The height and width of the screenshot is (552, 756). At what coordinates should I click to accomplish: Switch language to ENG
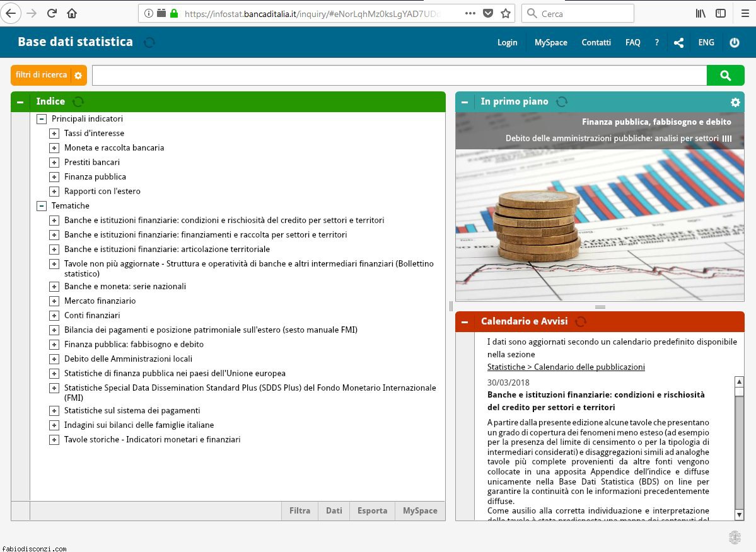[706, 42]
